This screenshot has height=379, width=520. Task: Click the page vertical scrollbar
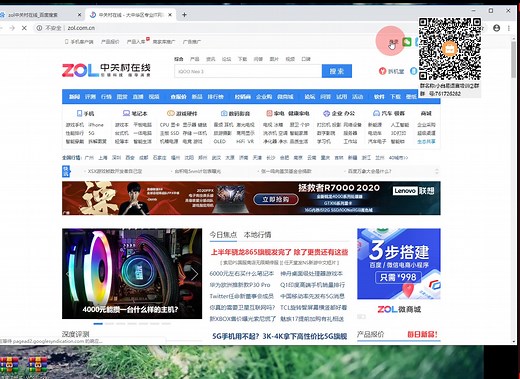click(x=514, y=60)
